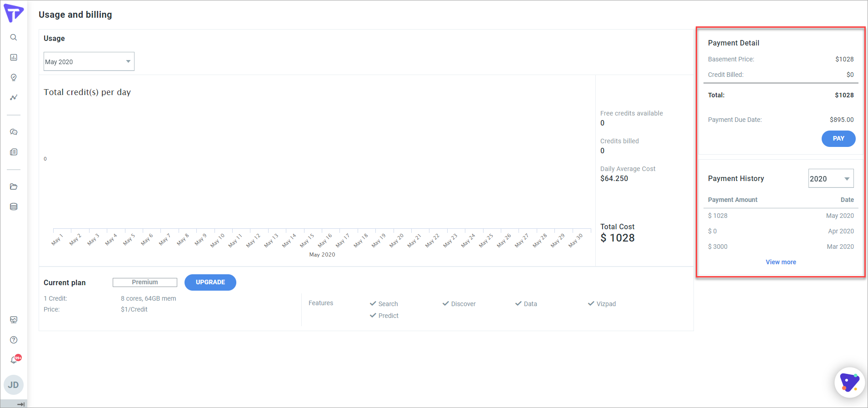Click the Discover feature checkmark item

(x=459, y=304)
